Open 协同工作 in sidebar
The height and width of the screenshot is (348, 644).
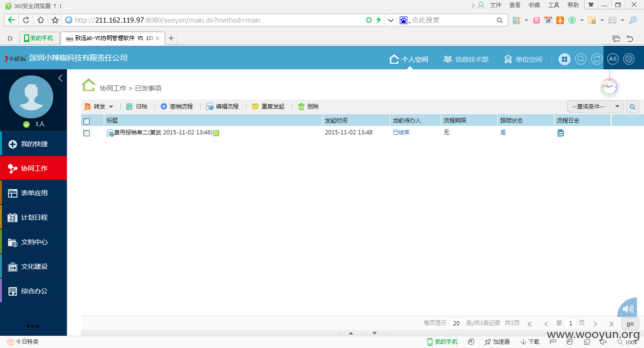point(33,168)
